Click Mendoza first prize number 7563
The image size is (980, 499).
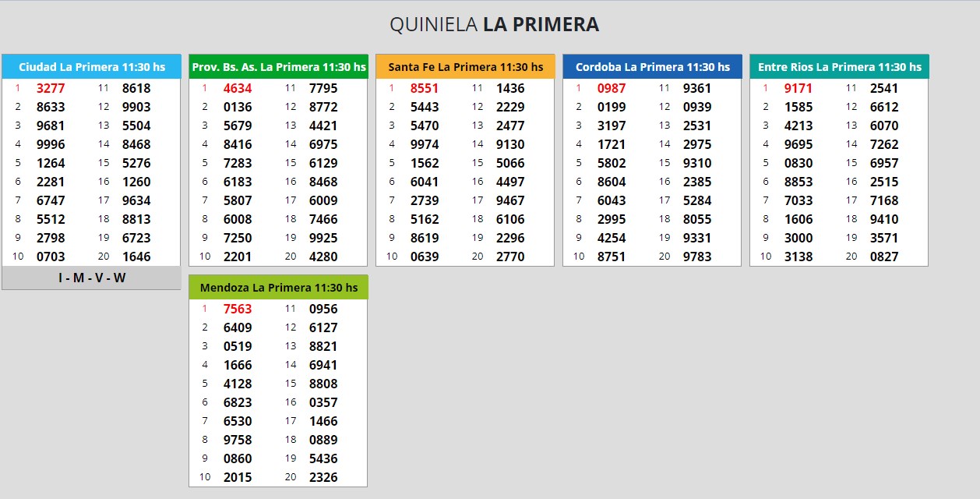tap(238, 309)
